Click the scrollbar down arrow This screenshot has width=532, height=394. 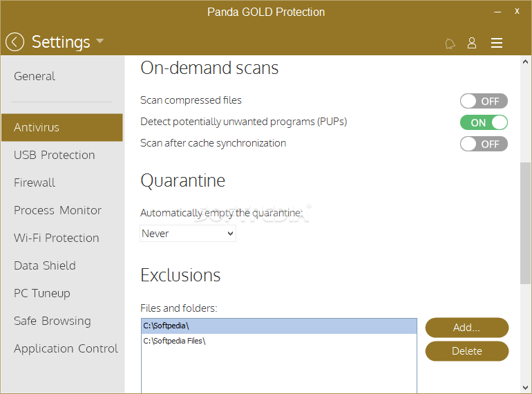tap(525, 388)
